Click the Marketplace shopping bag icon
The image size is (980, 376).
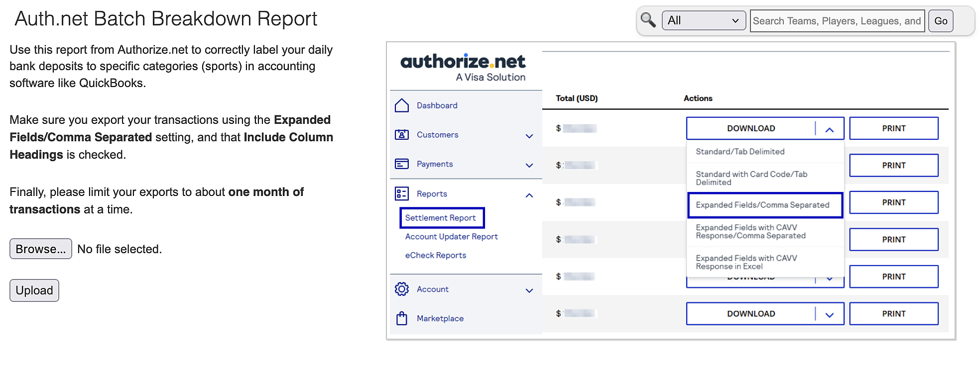tap(402, 318)
